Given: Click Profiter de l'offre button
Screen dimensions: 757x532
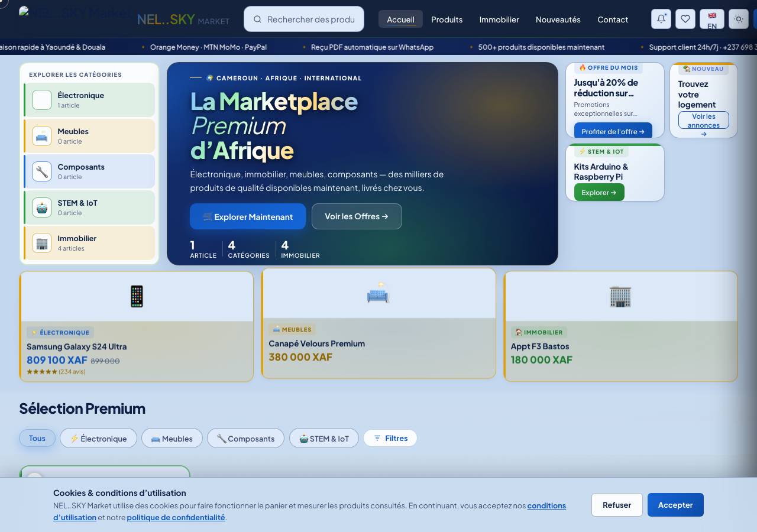Looking at the screenshot, I should [x=613, y=131].
